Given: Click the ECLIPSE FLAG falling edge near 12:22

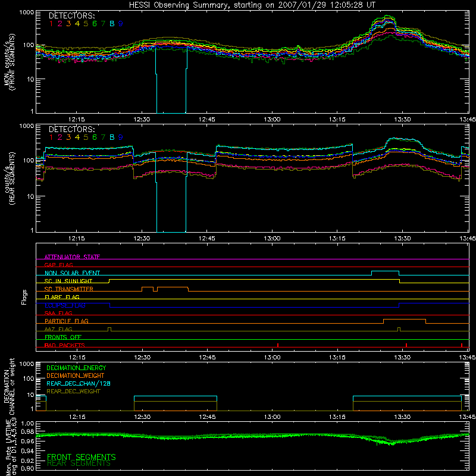Looking at the screenshot, I should [x=109, y=305].
